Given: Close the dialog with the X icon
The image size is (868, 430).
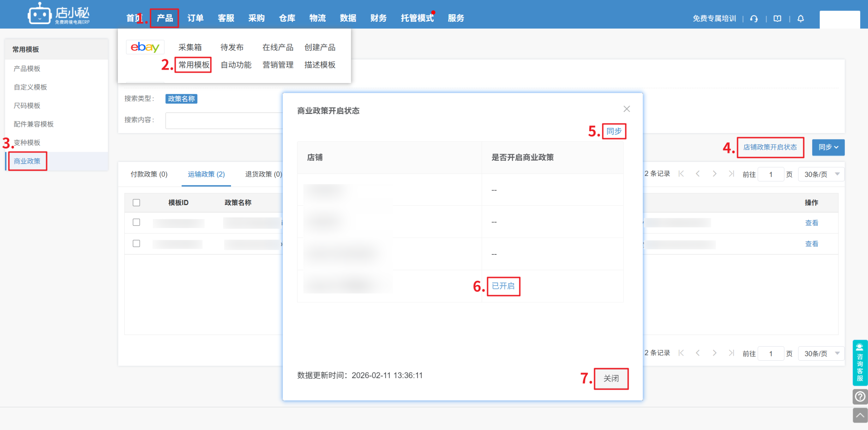Looking at the screenshot, I should pos(626,109).
